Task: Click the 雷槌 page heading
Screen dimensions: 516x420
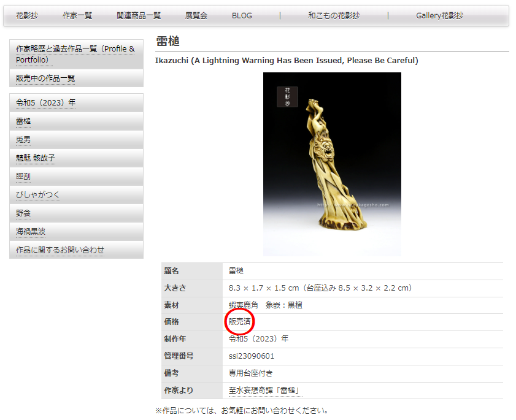Action: (168, 42)
